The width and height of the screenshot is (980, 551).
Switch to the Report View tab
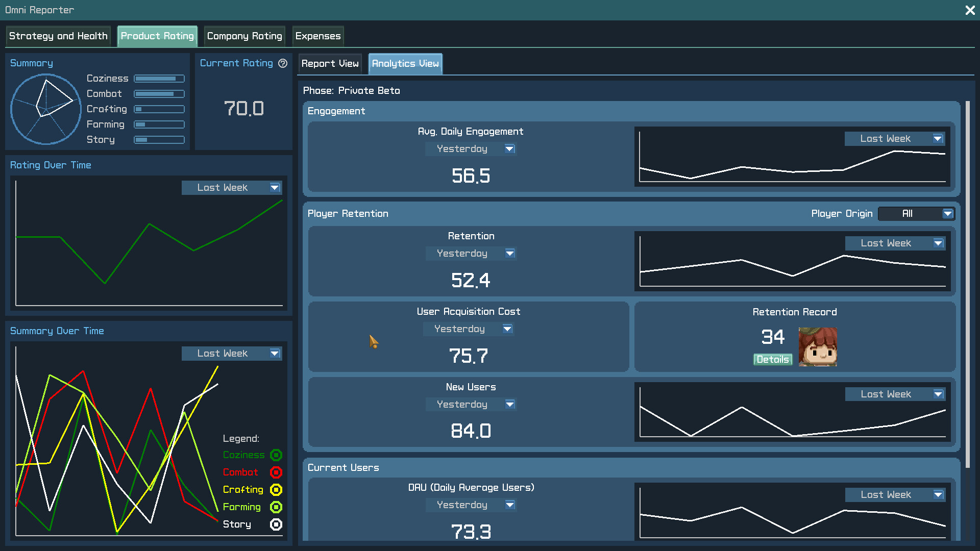[x=330, y=63]
